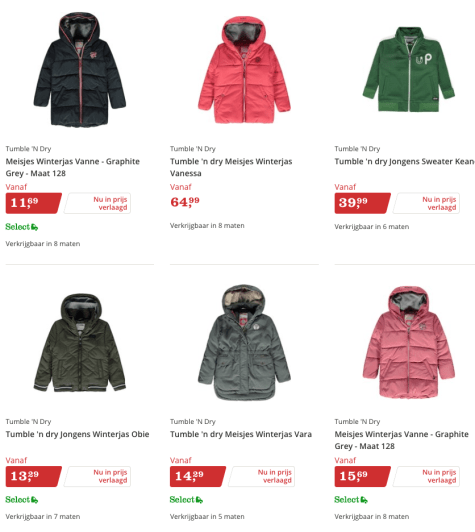Open the grey Vara winterjas image
475x532 pixels.
[x=244, y=343]
